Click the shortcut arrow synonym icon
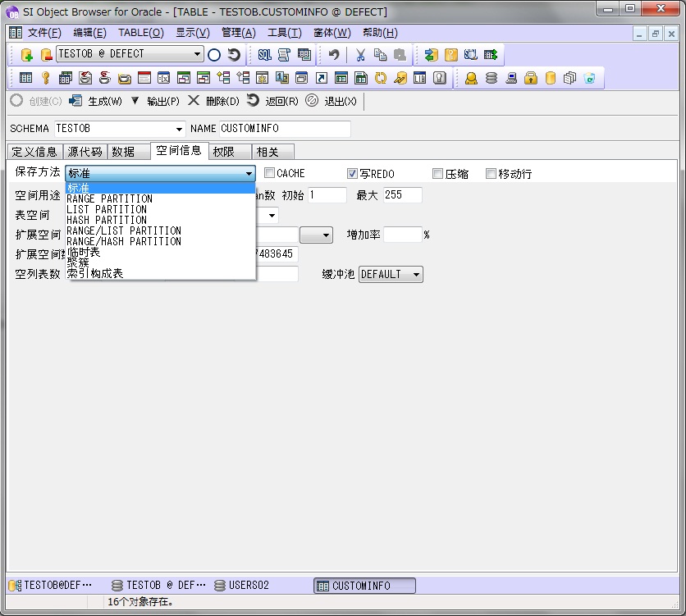 (322, 78)
